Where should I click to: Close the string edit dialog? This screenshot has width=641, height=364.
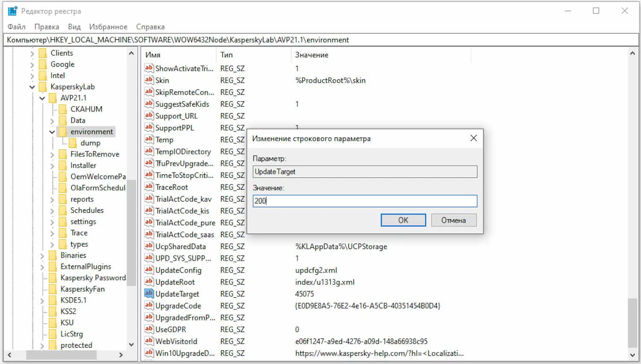point(473,138)
